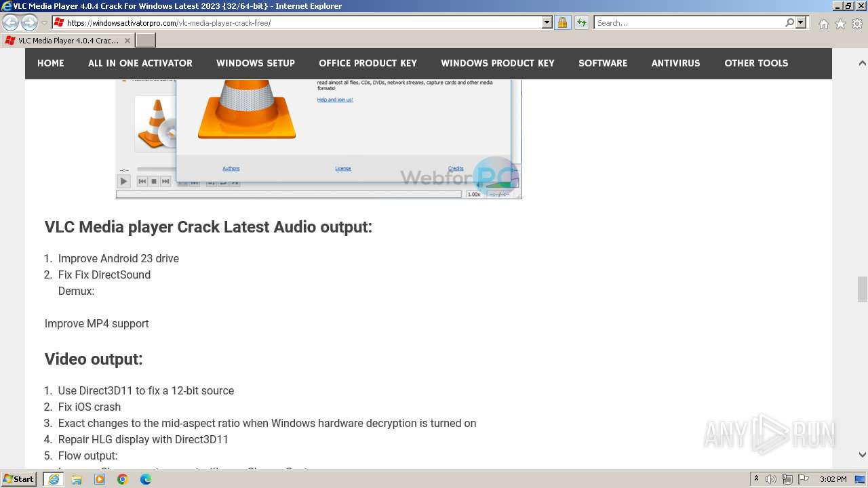868x488 pixels.
Task: Select the VLC Media Player 4.0.4 Crack tab
Action: 68,41
